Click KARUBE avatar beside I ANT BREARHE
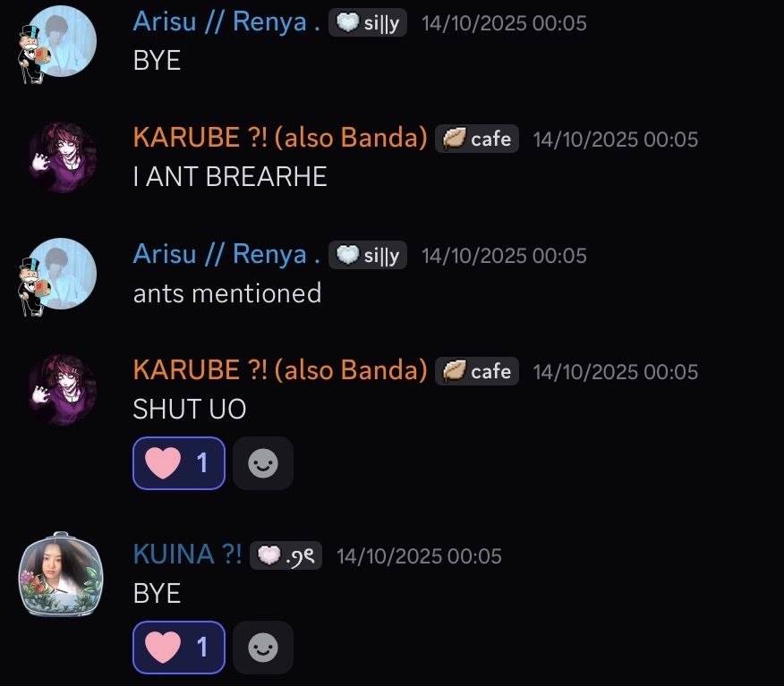Image resolution: width=784 pixels, height=686 pixels. point(62,157)
